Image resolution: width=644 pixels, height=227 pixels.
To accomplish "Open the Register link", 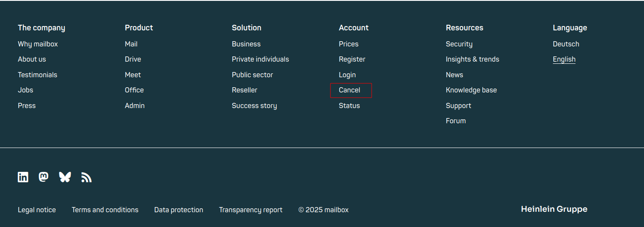I will pos(352,59).
